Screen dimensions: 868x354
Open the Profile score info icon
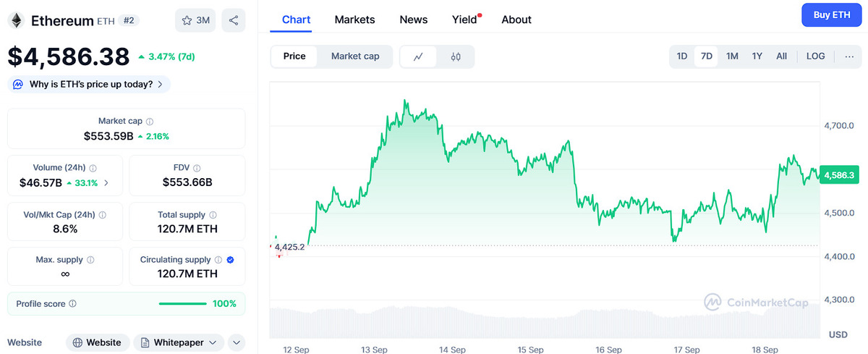[x=73, y=304]
